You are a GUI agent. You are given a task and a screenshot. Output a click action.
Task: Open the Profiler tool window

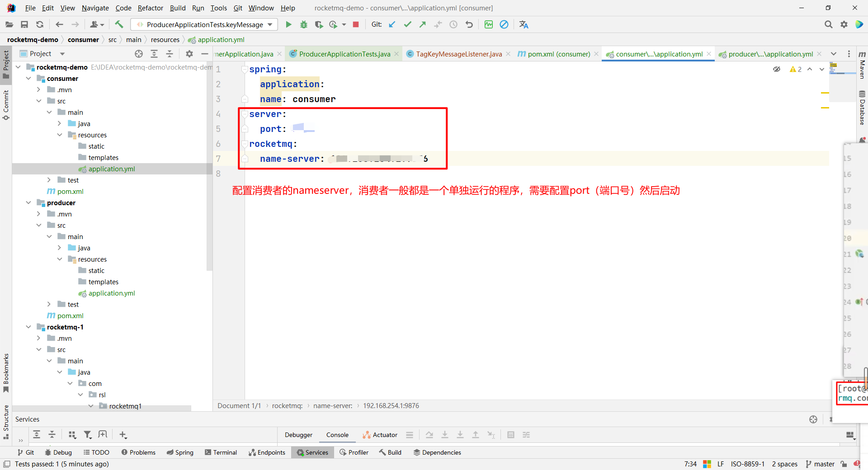(x=354, y=452)
